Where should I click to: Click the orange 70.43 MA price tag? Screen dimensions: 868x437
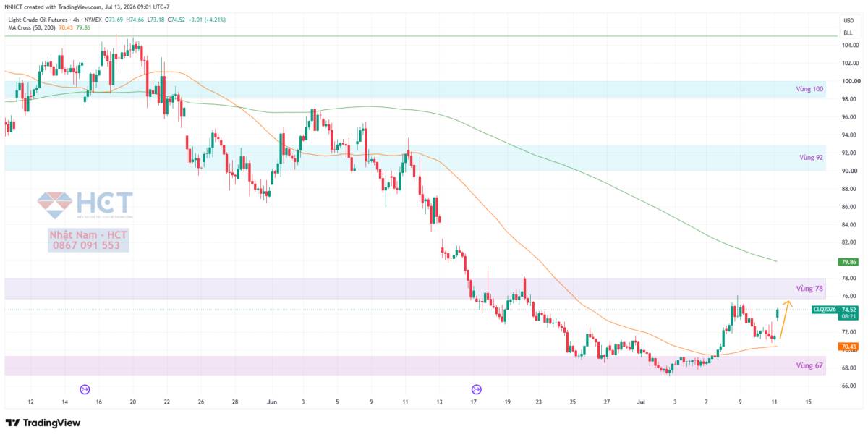coord(848,347)
